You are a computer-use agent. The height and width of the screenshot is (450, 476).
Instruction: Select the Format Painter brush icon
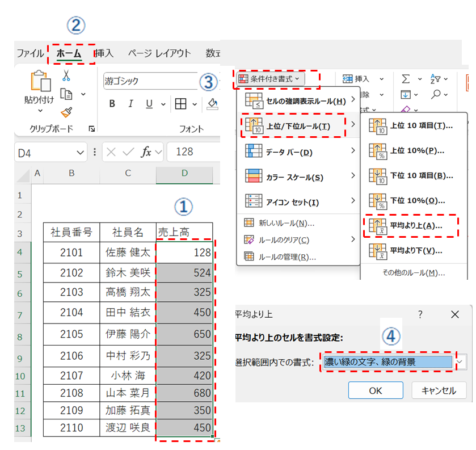coord(66,112)
